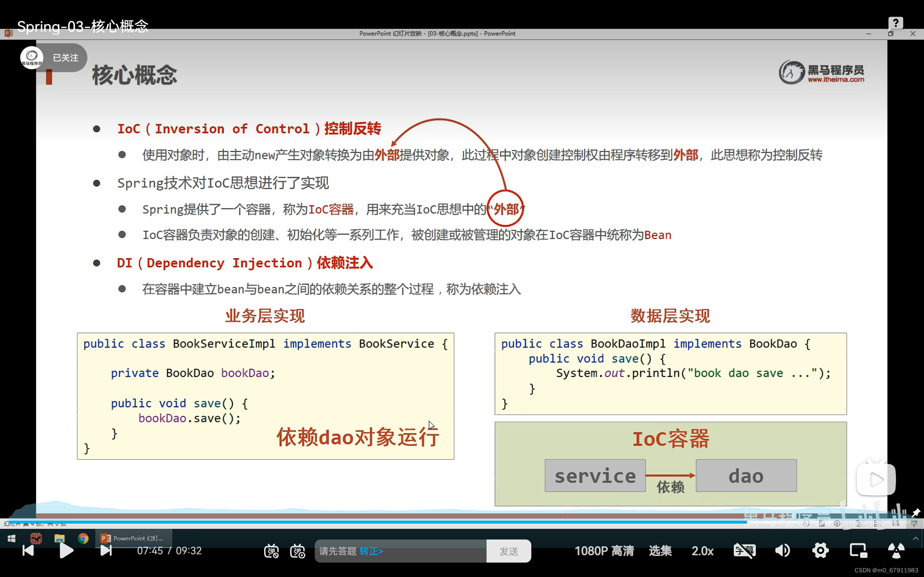Activate the picture-in-picture mini player icon

858,550
